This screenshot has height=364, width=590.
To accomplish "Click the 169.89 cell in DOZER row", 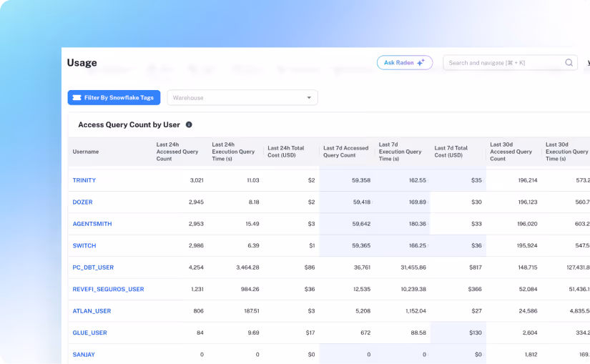I will (418, 202).
